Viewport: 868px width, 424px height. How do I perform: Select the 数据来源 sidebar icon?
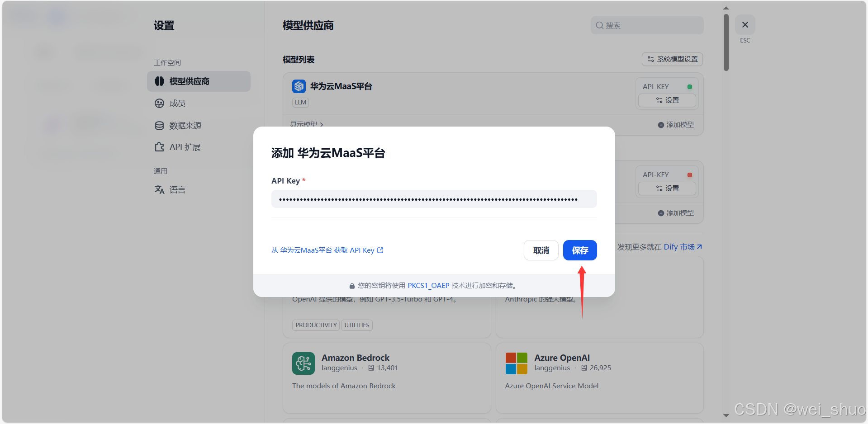[x=159, y=125]
